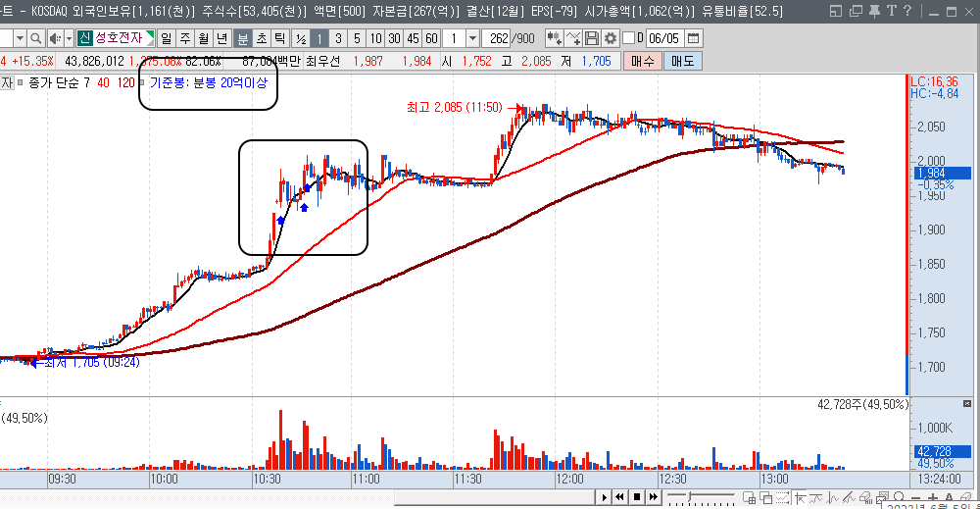Click the duplicate window icon in title bar

point(856,11)
